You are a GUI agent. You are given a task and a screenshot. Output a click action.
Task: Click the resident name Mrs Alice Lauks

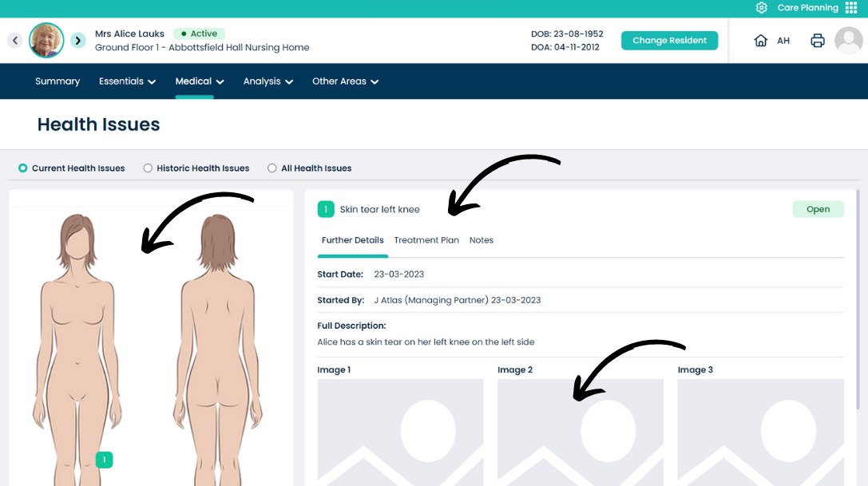point(129,34)
